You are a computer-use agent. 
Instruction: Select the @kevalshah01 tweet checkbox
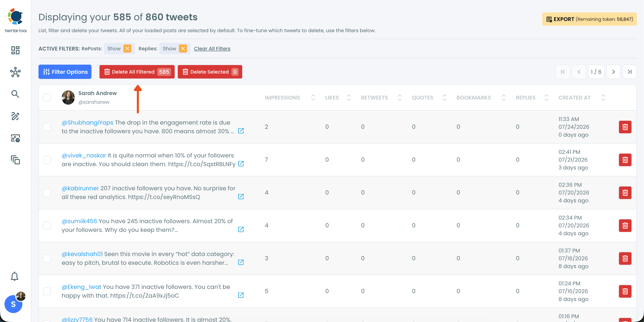47,258
